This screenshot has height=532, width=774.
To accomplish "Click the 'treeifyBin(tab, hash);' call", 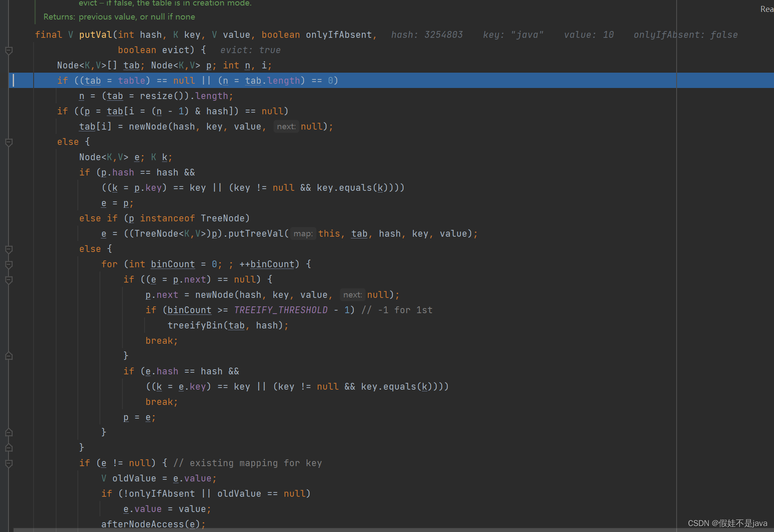I will 228,325.
